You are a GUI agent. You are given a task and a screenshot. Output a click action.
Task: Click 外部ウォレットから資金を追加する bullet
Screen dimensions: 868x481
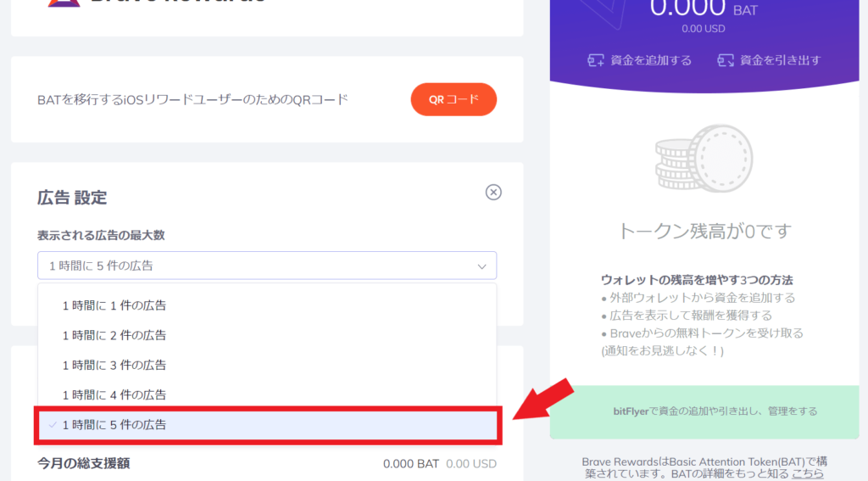click(698, 298)
